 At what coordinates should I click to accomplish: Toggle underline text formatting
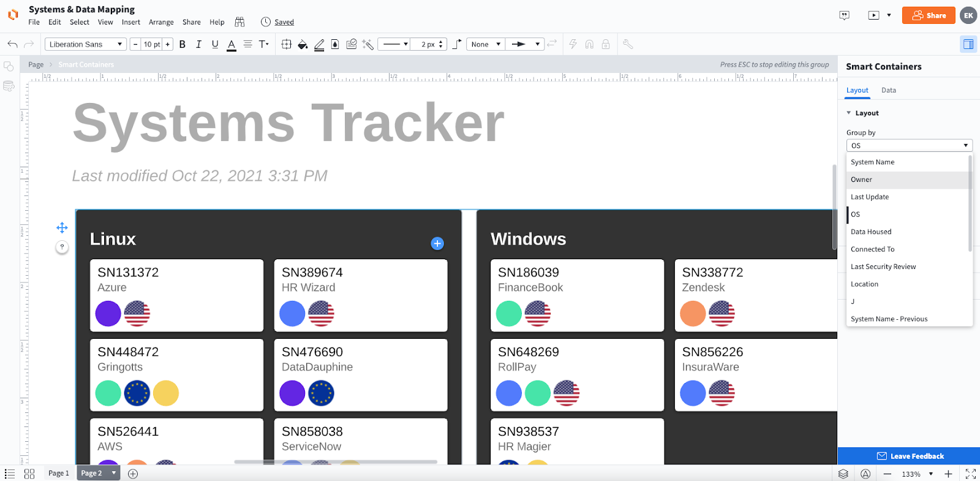pos(215,44)
